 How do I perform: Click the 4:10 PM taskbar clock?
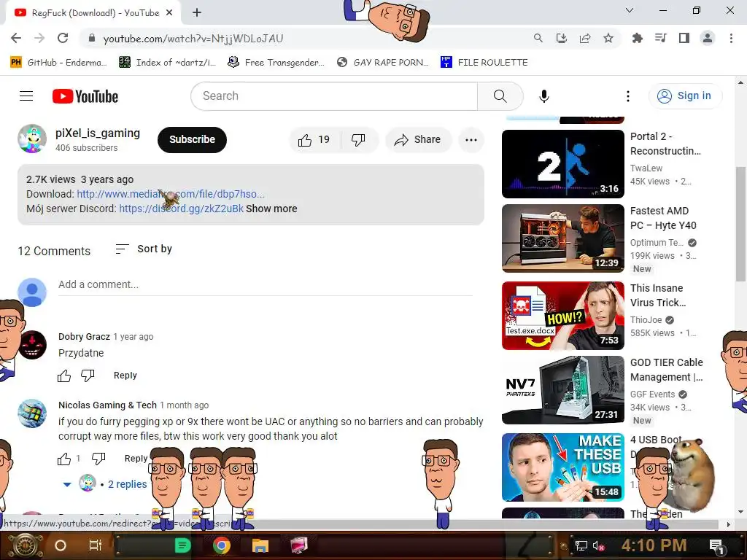(654, 545)
